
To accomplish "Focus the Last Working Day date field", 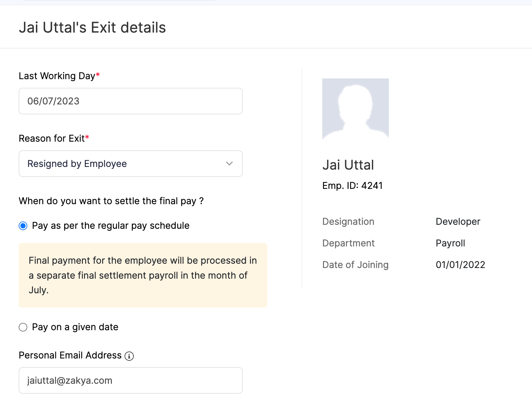I will (131, 101).
